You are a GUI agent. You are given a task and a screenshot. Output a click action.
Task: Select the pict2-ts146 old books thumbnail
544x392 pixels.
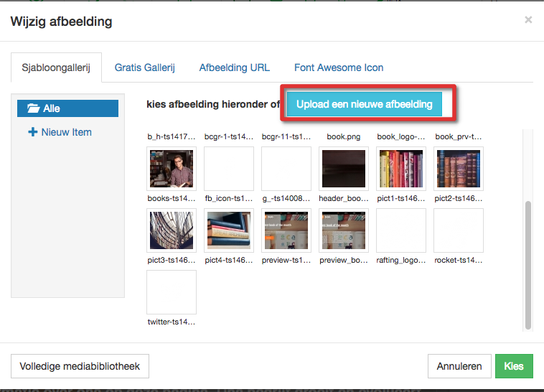pos(459,169)
